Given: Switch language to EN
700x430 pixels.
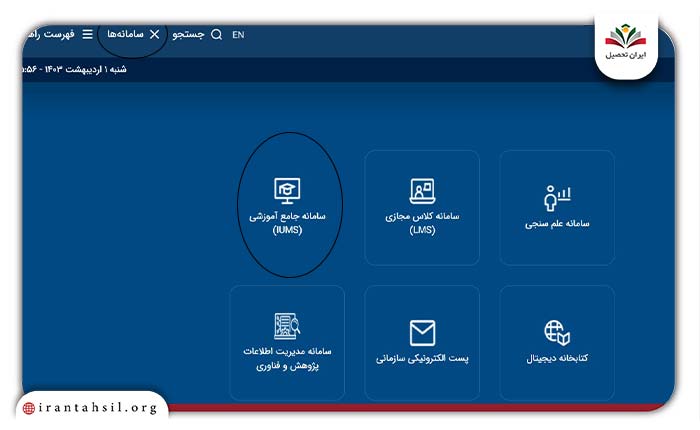Looking at the screenshot, I should pos(238,35).
